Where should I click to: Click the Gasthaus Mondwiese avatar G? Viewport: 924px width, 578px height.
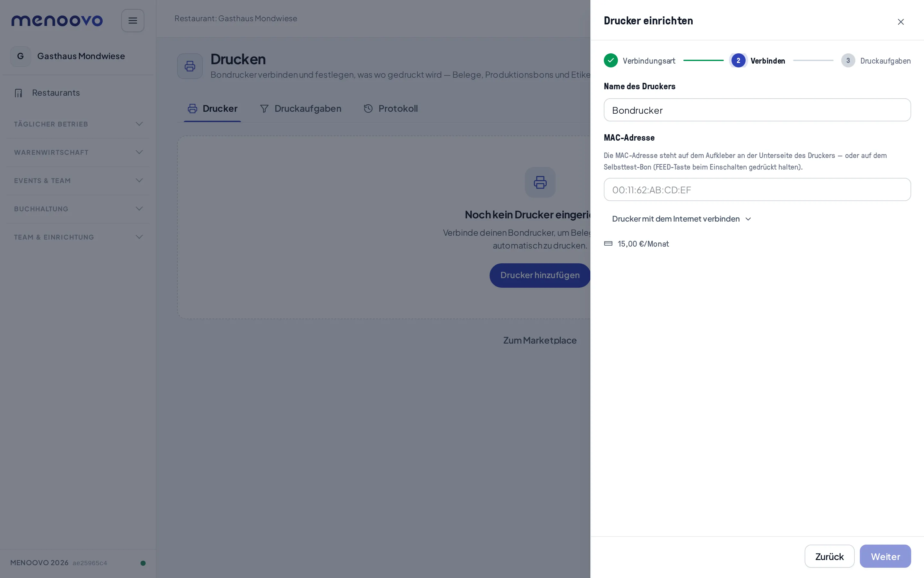click(21, 56)
